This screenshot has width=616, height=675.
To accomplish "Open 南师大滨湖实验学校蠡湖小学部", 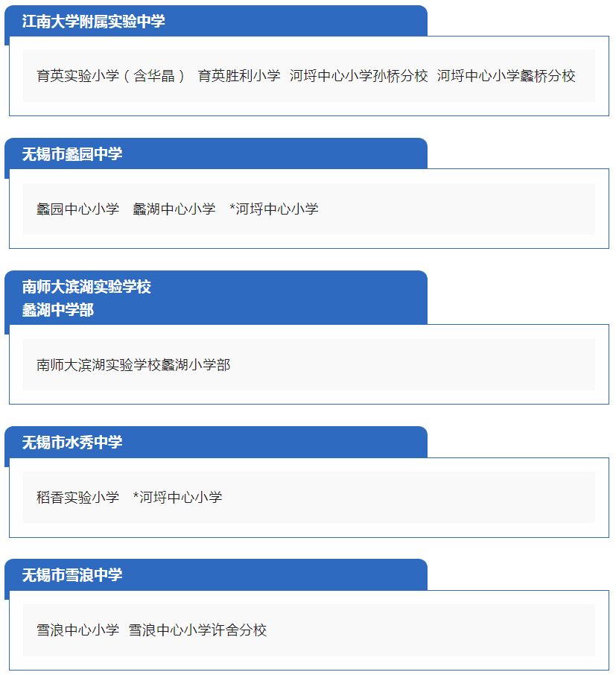I will pyautogui.click(x=133, y=364).
